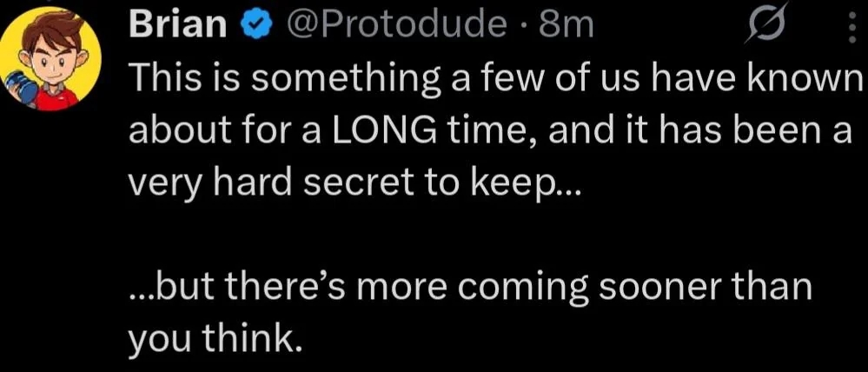Click the closing text "you think."

pyautogui.click(x=215, y=337)
